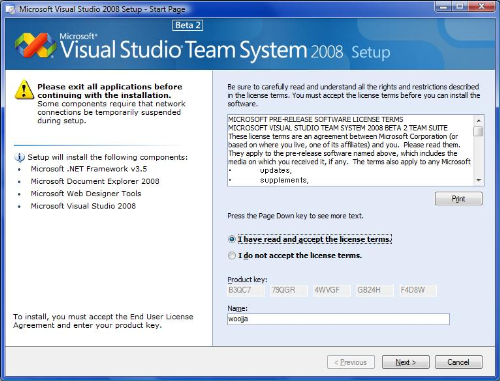Click the < Previous button
The image size is (500, 381).
pos(351,362)
